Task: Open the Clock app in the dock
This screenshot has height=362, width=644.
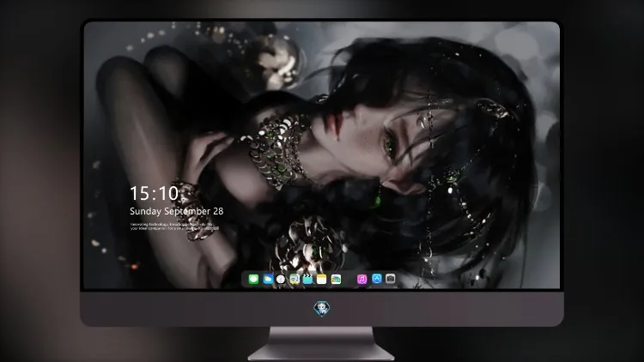Action: (x=281, y=279)
